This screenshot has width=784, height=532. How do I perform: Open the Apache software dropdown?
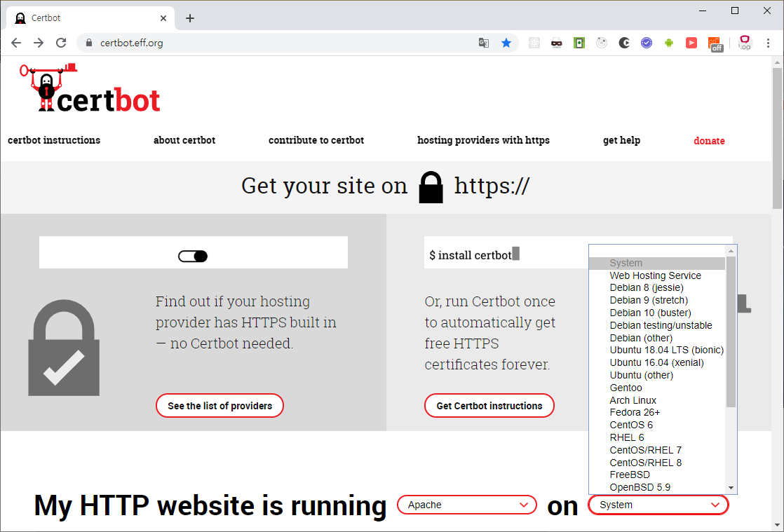click(x=467, y=505)
